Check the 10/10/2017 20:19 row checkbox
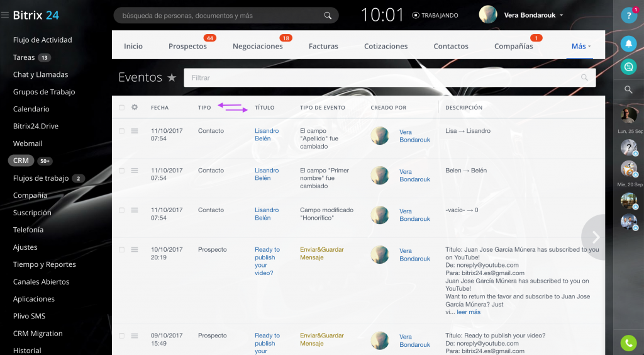Image resolution: width=644 pixels, height=355 pixels. point(121,250)
